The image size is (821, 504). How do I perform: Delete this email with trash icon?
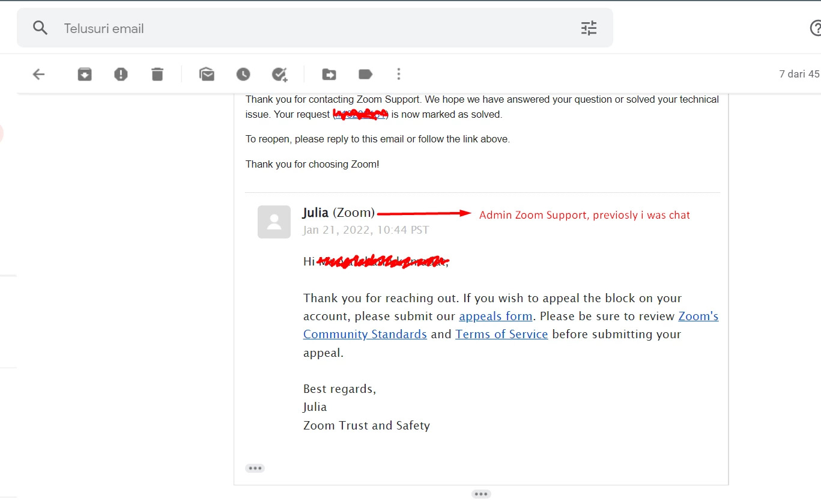coord(157,74)
